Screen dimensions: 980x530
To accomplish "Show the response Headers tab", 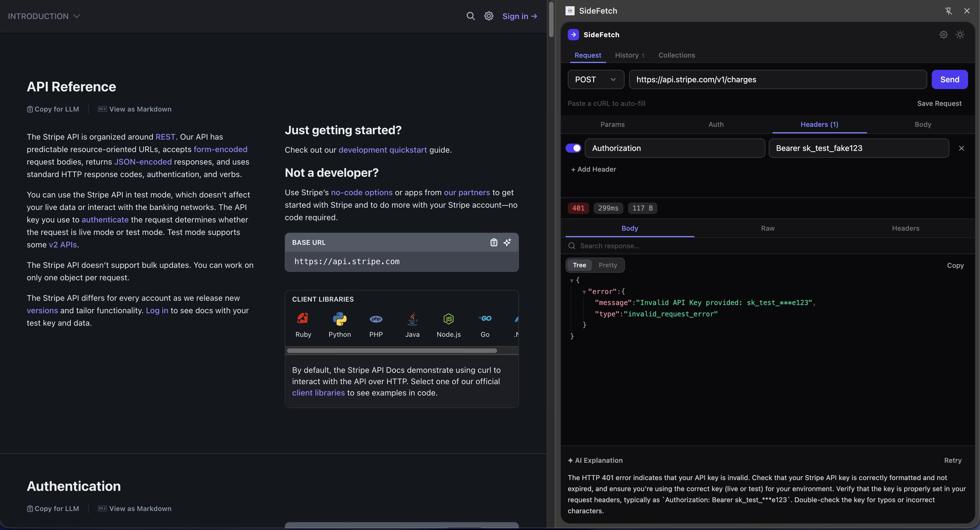I will 905,228.
